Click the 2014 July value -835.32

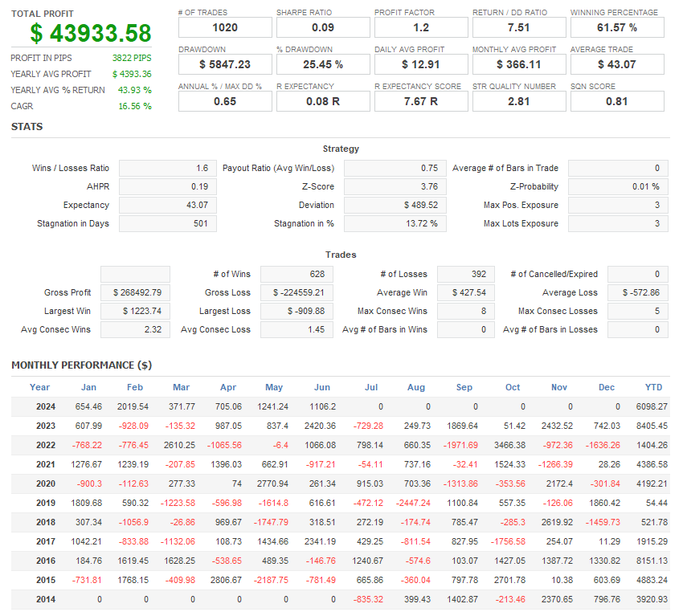368,599
